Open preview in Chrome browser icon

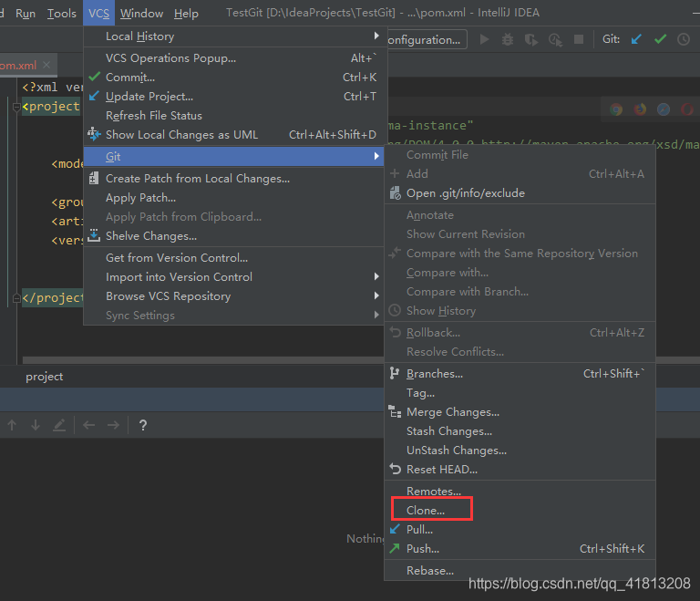616,109
